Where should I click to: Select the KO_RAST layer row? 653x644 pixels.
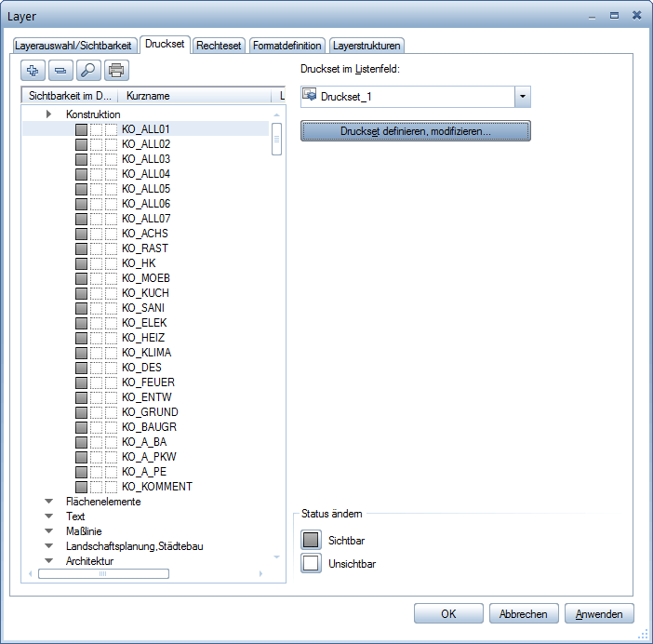click(146, 248)
